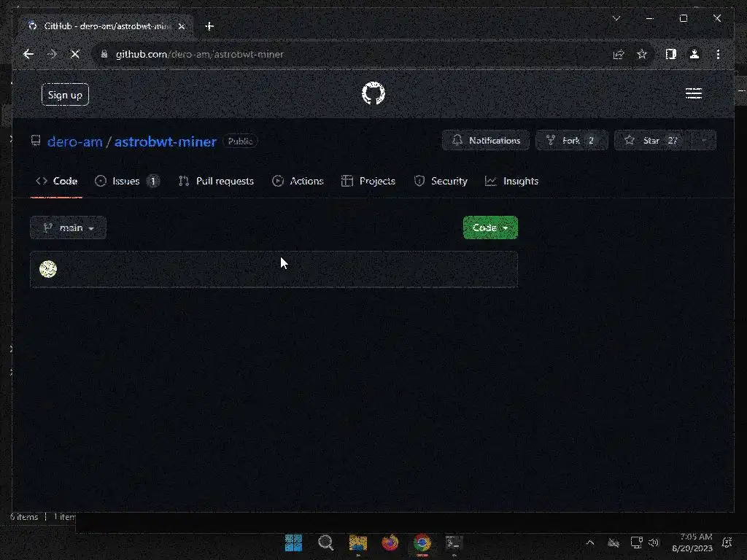This screenshot has height=560, width=747.
Task: Click the GitHub Octocat logo
Action: click(x=373, y=93)
